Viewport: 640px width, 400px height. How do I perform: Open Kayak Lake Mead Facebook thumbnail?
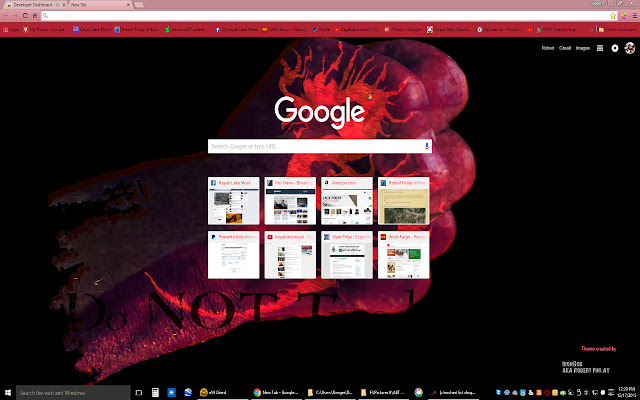coord(233,200)
